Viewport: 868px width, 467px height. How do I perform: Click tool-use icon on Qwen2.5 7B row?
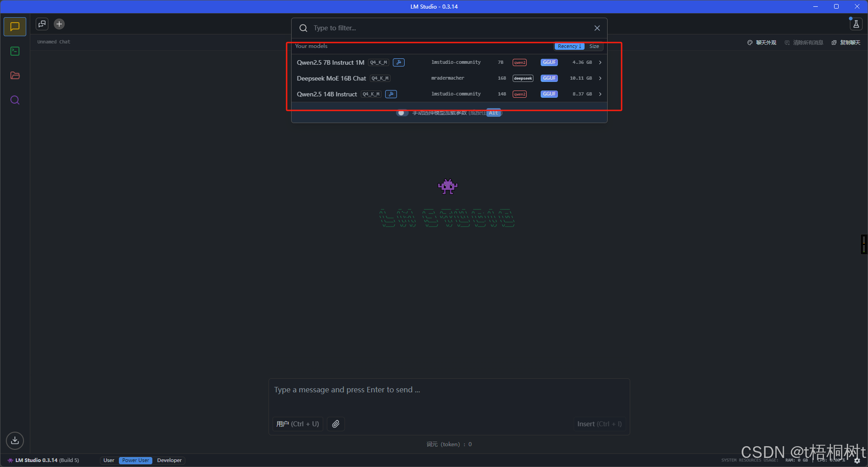[399, 62]
